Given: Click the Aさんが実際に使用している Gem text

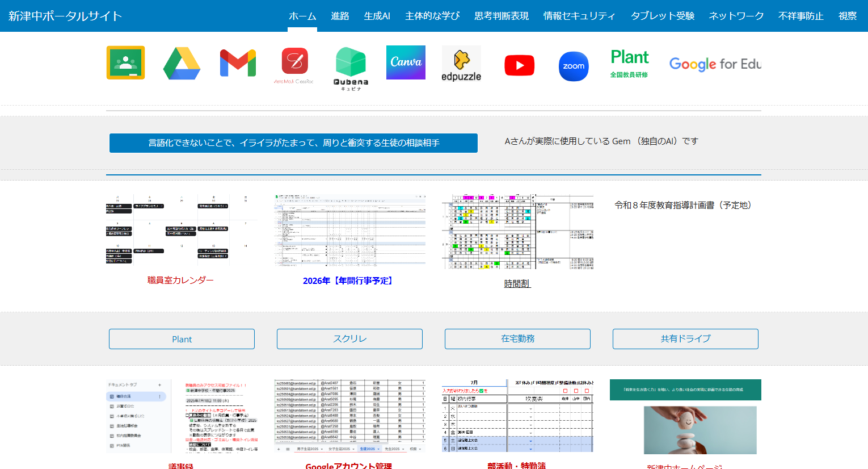Looking at the screenshot, I should [x=601, y=141].
